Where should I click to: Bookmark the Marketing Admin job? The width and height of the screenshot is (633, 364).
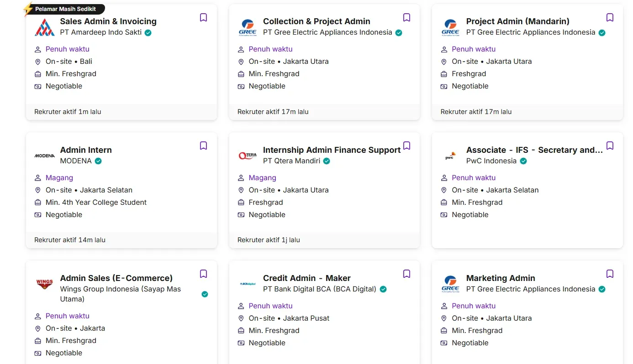(x=610, y=274)
